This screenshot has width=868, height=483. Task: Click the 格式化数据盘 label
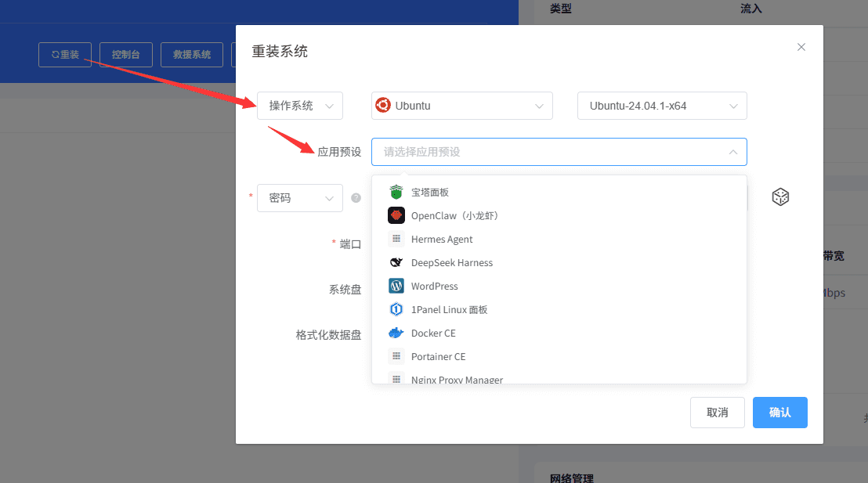point(328,335)
